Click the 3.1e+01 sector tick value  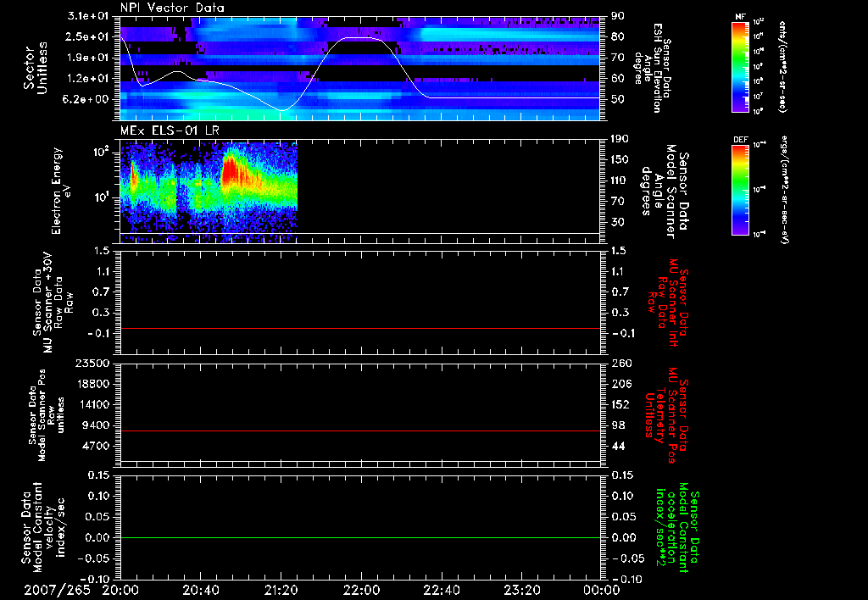pyautogui.click(x=89, y=16)
